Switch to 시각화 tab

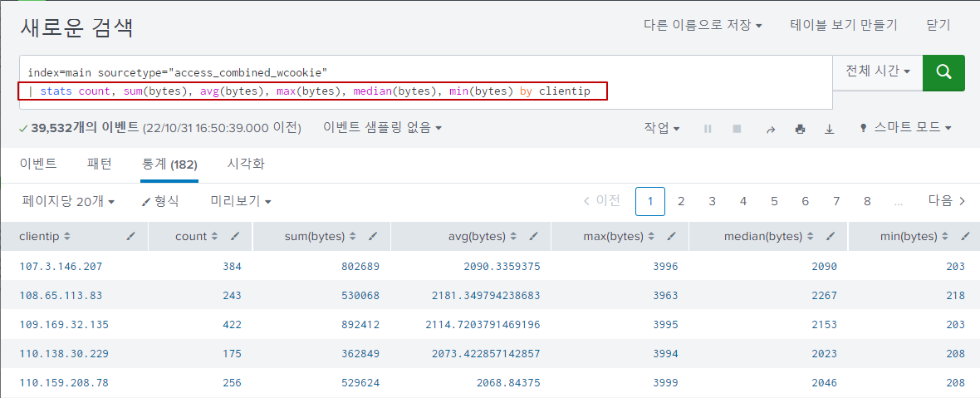(x=246, y=165)
